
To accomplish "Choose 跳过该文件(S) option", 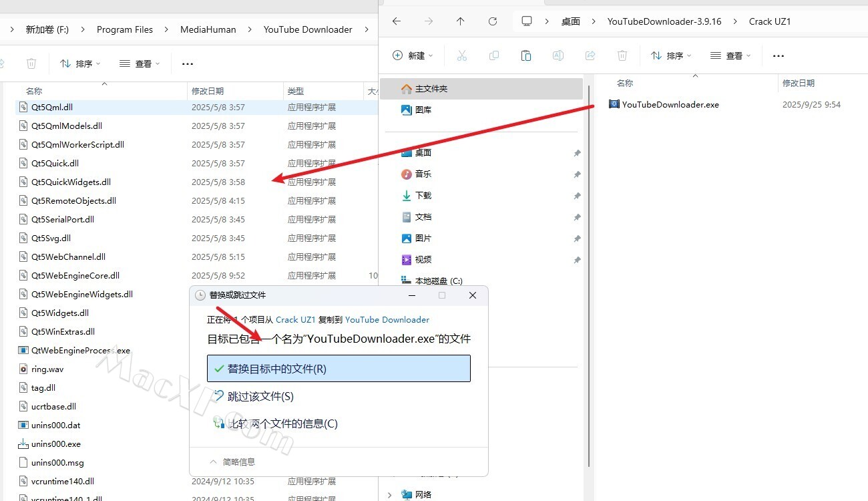I will [x=260, y=396].
